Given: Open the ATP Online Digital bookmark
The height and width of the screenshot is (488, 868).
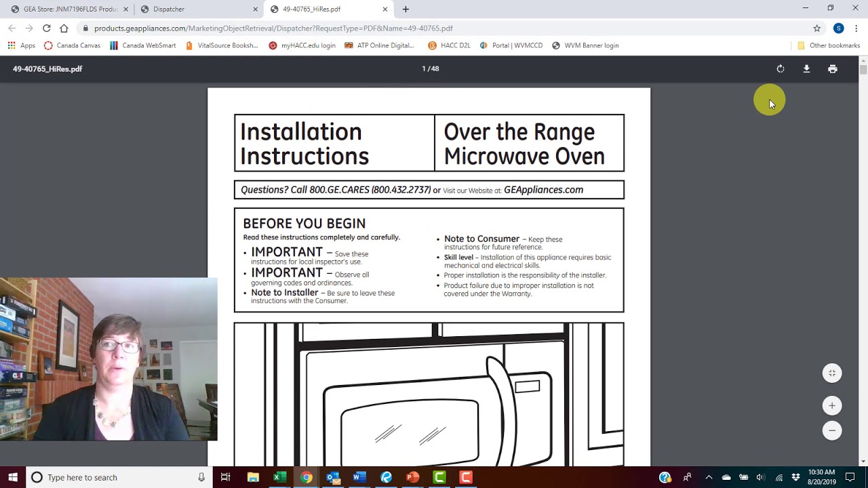Looking at the screenshot, I should pyautogui.click(x=380, y=45).
